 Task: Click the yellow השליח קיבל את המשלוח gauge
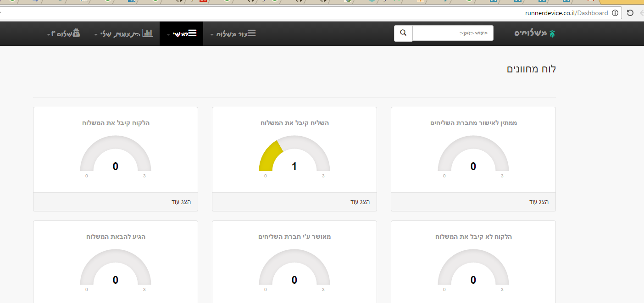(294, 154)
